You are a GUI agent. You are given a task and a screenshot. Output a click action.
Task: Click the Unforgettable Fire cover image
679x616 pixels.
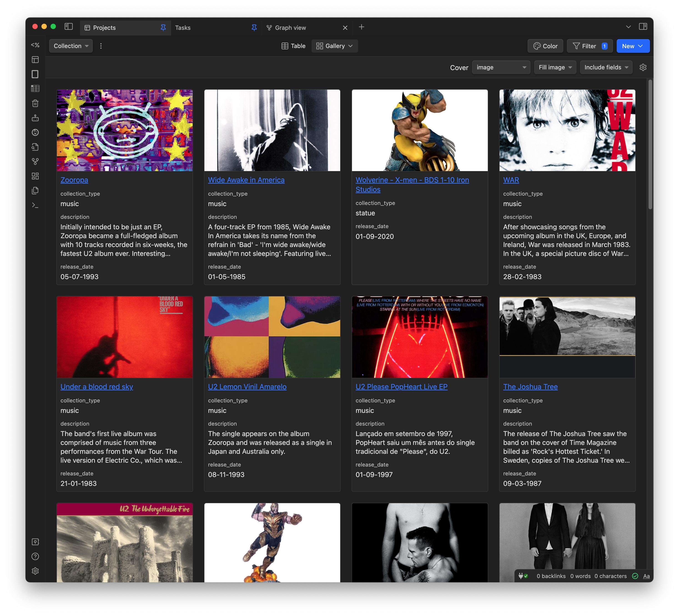125,543
